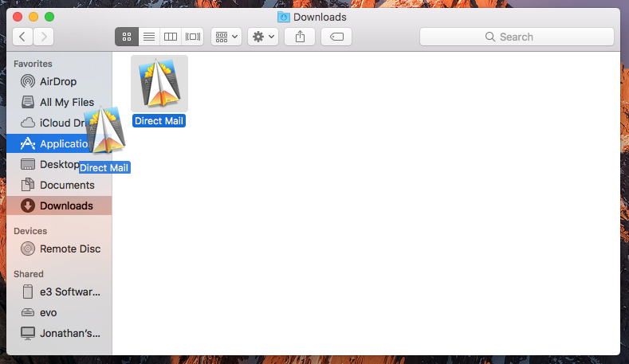Open All My Files in sidebar
629x364 pixels.
59,102
